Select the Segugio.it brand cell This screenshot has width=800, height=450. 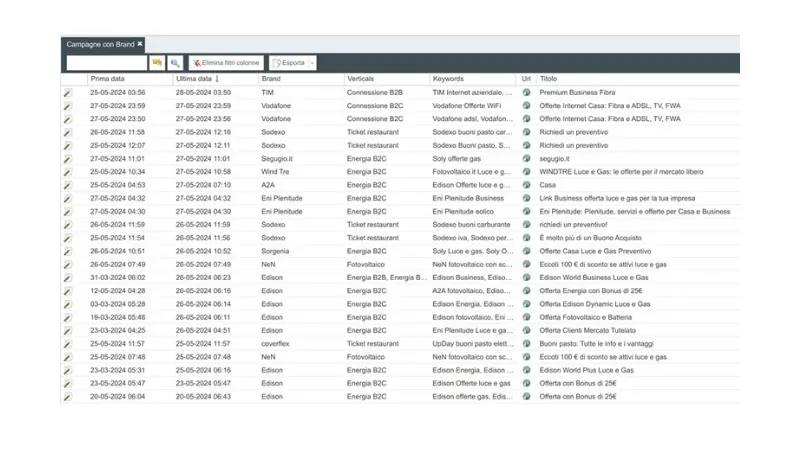tap(277, 159)
